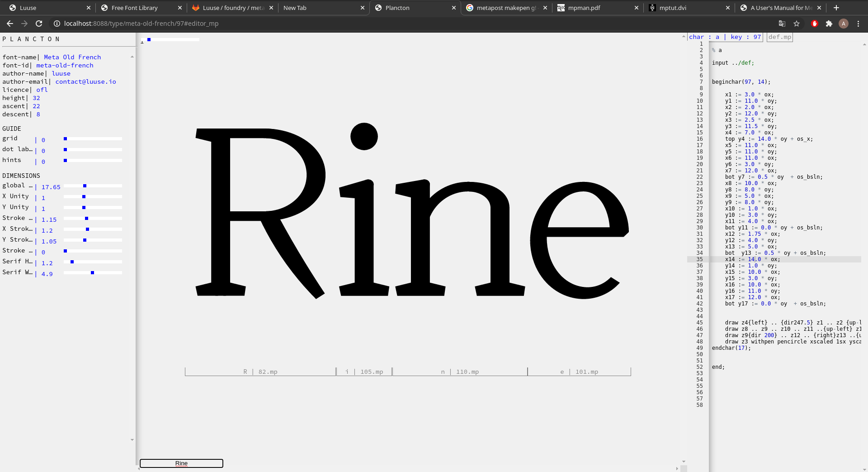Click the hints guide slider
This screenshot has height=472, width=868.
pyautogui.click(x=93, y=160)
